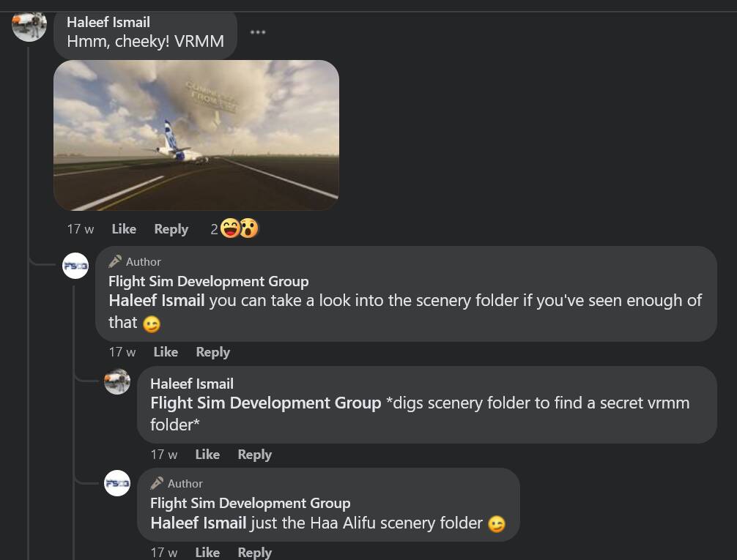Like Haleef's 'digs scenery folder' reply
The image size is (737, 560).
coord(208,455)
